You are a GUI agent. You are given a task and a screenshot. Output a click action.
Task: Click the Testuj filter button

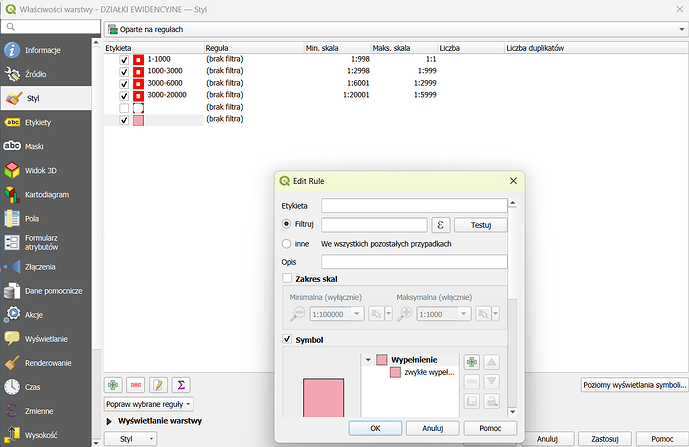coord(480,225)
